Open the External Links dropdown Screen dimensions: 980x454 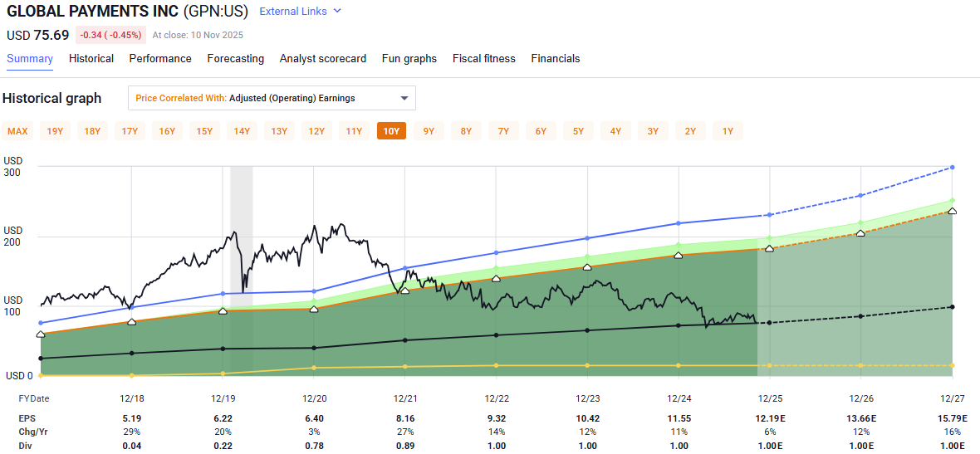click(299, 12)
